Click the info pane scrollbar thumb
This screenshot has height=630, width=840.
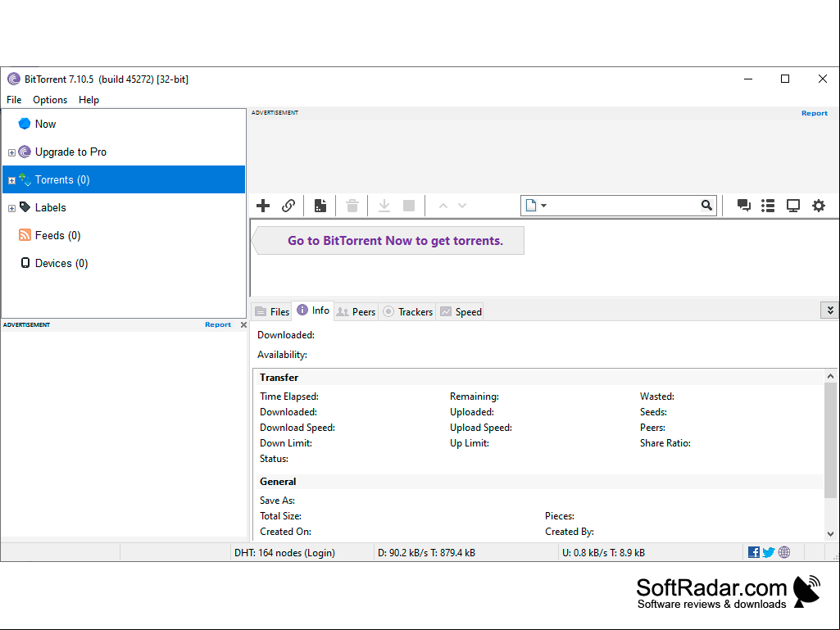click(x=830, y=441)
